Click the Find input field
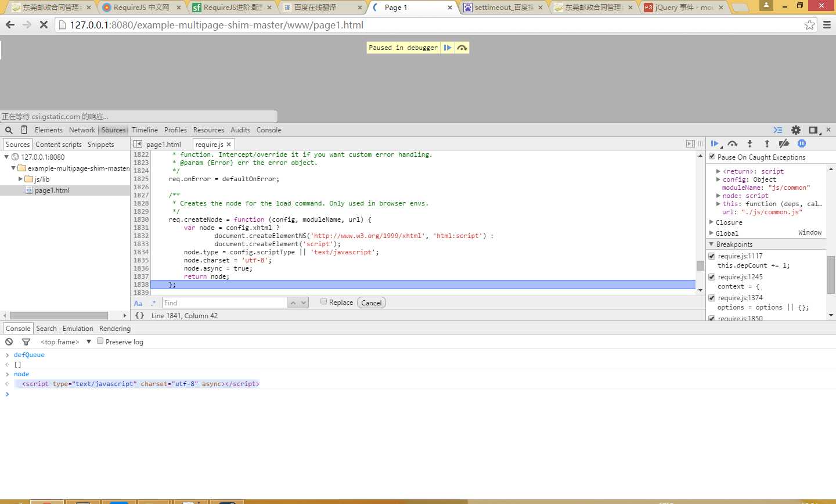 (x=225, y=303)
